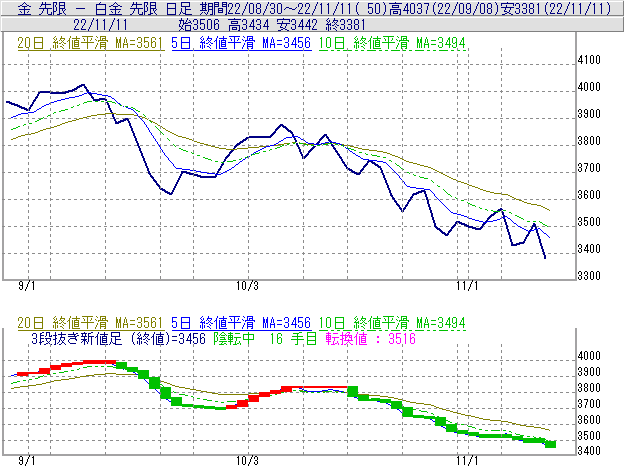Click the opening price '始3506'

pos(199,25)
